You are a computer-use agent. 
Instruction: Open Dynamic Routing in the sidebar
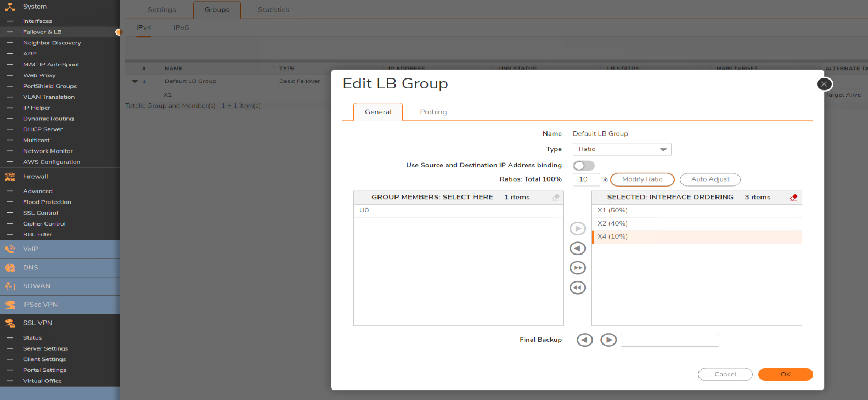point(48,119)
